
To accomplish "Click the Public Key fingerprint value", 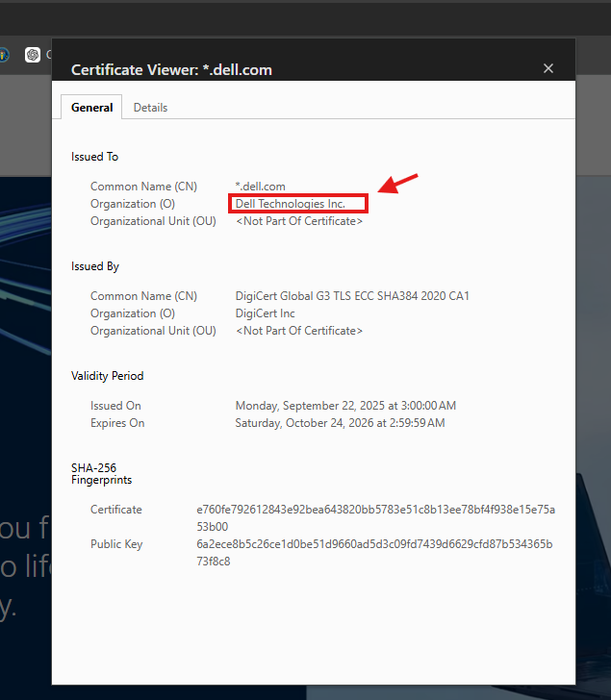I will tap(374, 553).
